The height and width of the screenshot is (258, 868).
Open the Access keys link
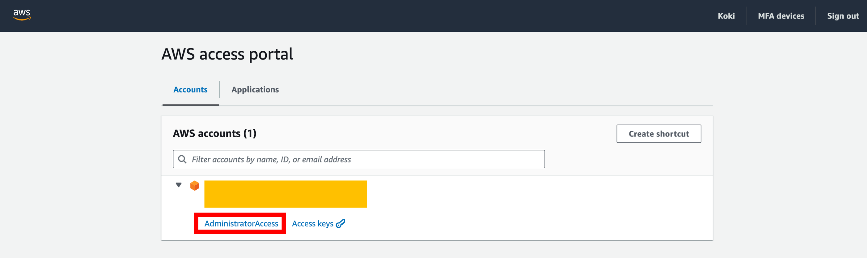pyautogui.click(x=312, y=224)
